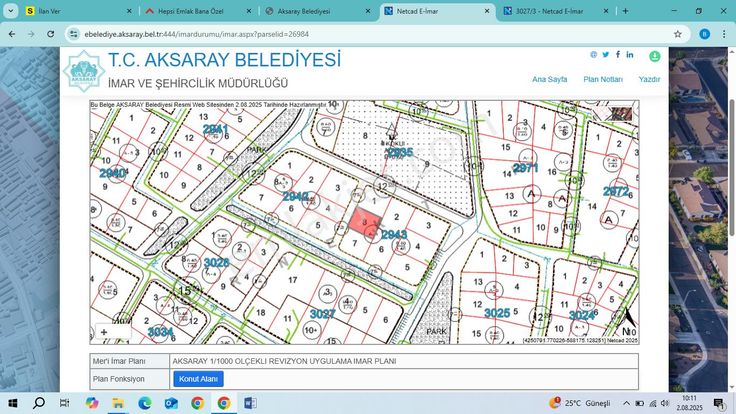Open the Facebook social icon
Image resolution: width=736 pixels, height=414 pixels.
(x=618, y=54)
